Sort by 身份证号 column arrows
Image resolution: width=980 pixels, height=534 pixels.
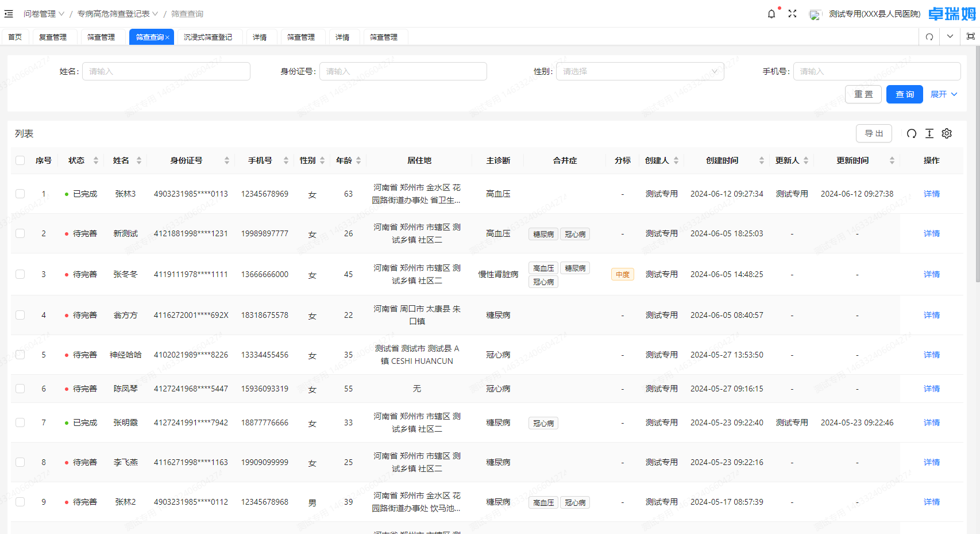click(x=227, y=160)
